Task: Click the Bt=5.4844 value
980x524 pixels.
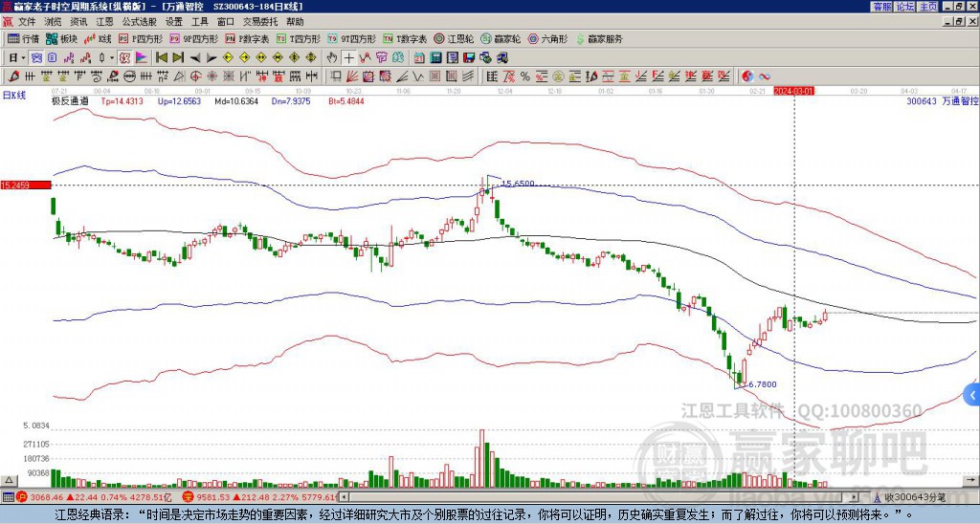Action: (x=346, y=100)
